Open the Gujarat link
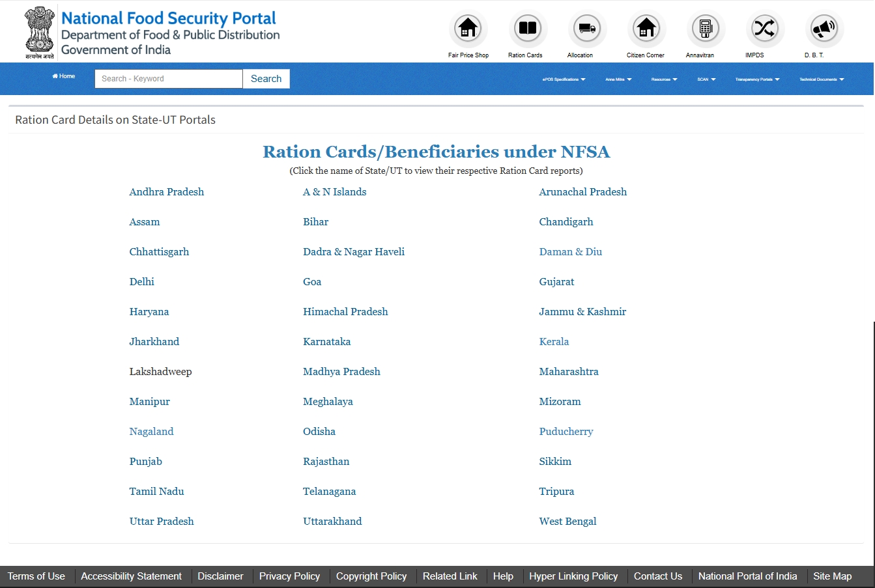875x588 pixels. click(x=557, y=282)
